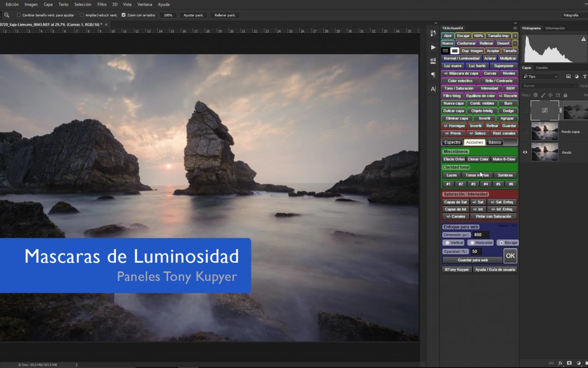This screenshot has height=368, width=588.
Task: Select the Horizontal radio option
Action: pyautogui.click(x=472, y=243)
